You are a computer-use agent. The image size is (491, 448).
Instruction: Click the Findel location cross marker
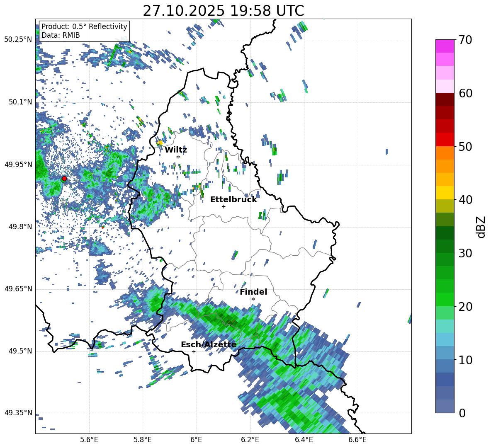tap(253, 299)
